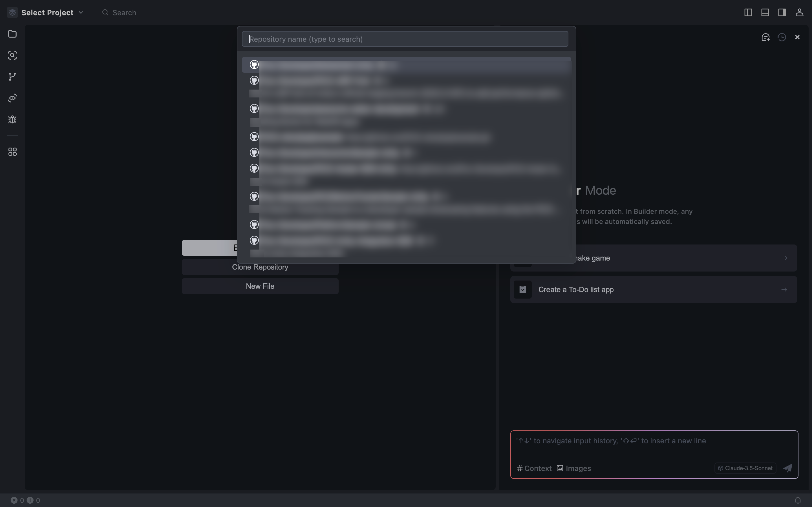
Task: Toggle the bottom panel layout
Action: [x=765, y=12]
